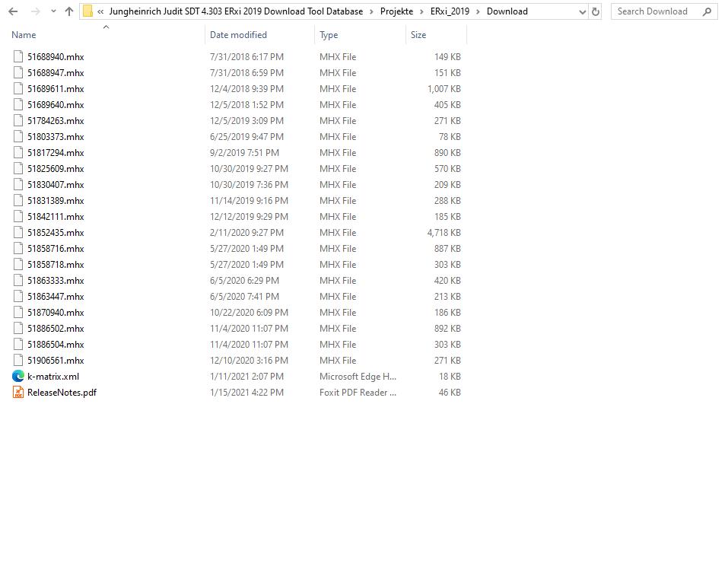728x576 pixels.
Task: Click the 78 KB size value
Action: pyautogui.click(x=450, y=136)
